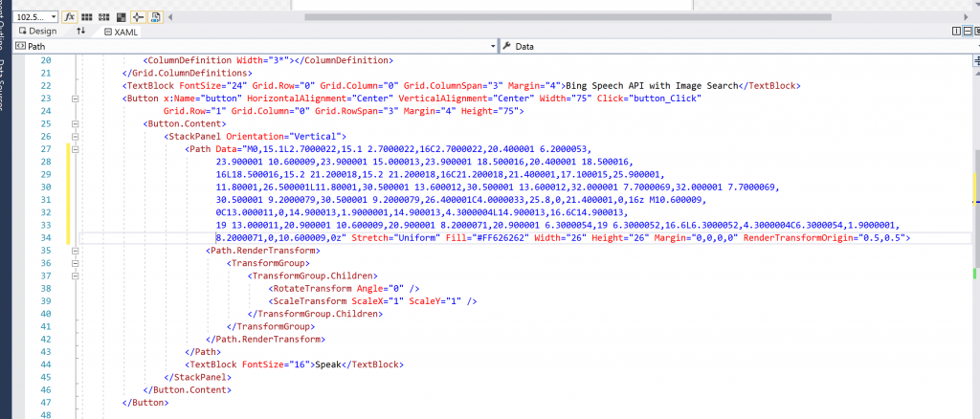Switch to the Design tab
This screenshot has height=419, width=980.
coord(37,31)
